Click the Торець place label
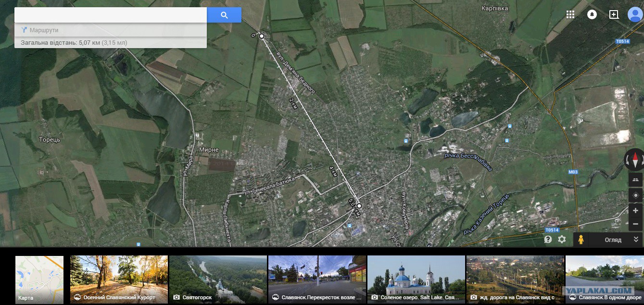The image size is (644, 305). click(x=50, y=140)
